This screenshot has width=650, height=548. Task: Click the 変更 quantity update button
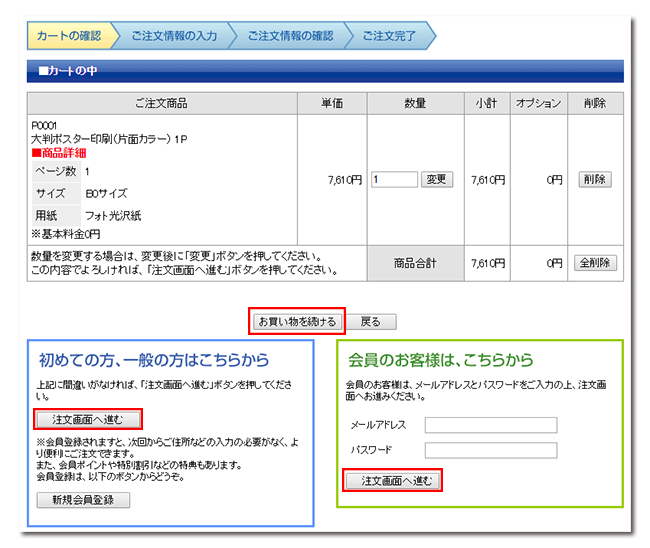[437, 179]
